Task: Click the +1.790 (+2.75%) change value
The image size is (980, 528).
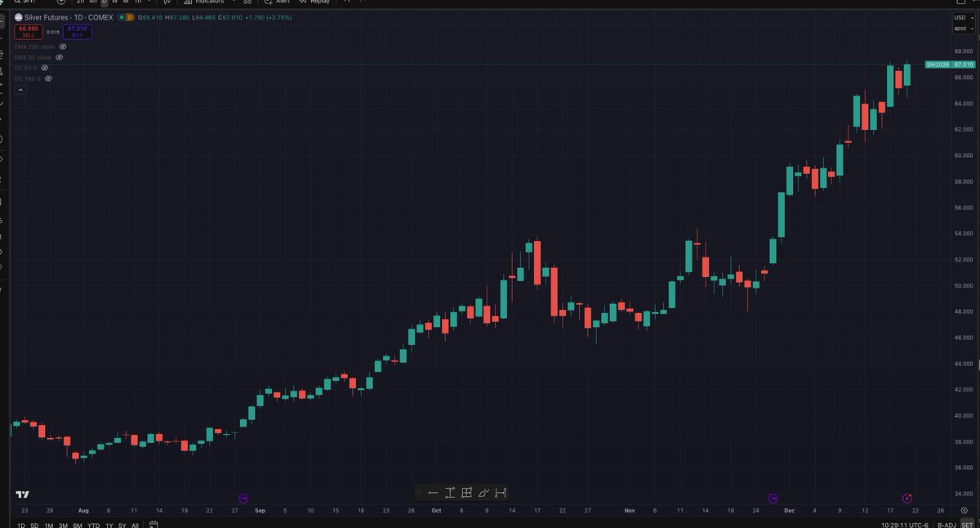Action: coord(267,17)
